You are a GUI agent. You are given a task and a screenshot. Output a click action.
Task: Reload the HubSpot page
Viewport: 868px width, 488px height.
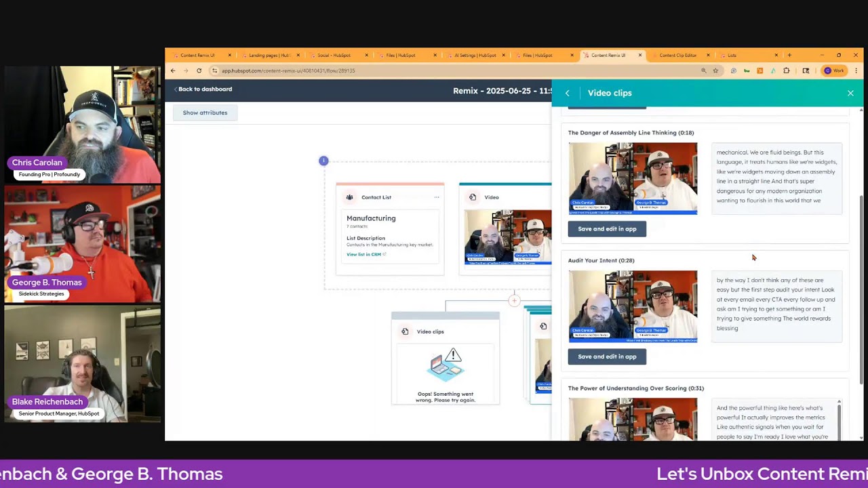(199, 70)
